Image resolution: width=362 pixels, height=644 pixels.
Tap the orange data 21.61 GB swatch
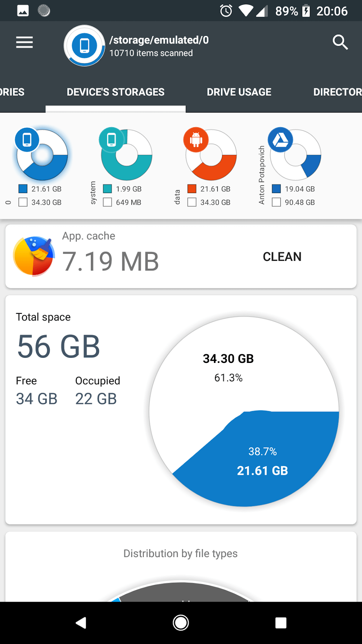click(192, 189)
